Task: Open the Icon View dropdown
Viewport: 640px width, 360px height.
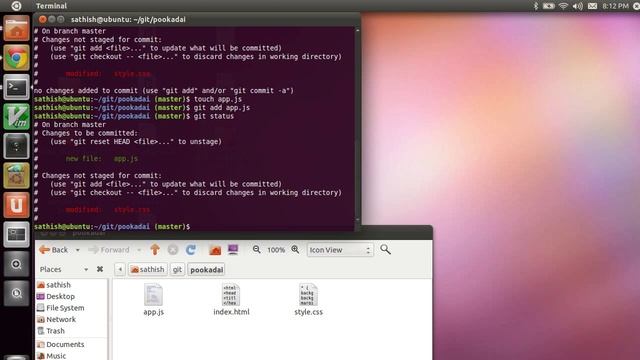Action: (340, 250)
